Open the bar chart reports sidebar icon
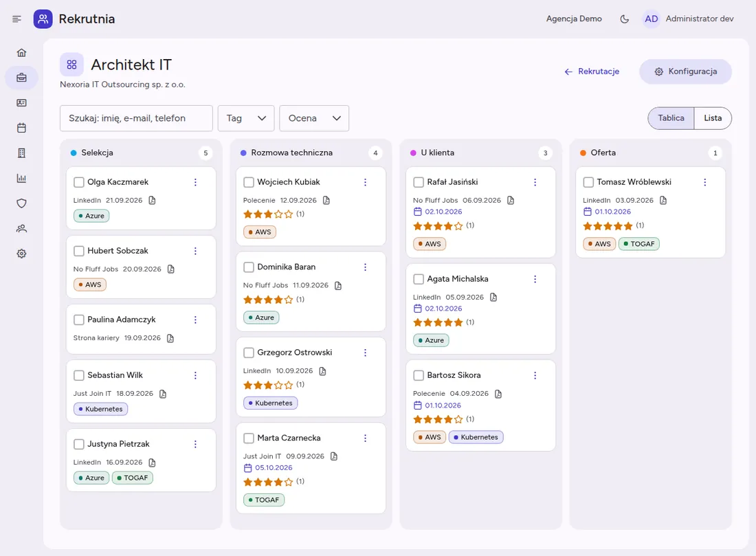Viewport: 756px width, 556px height. click(22, 178)
